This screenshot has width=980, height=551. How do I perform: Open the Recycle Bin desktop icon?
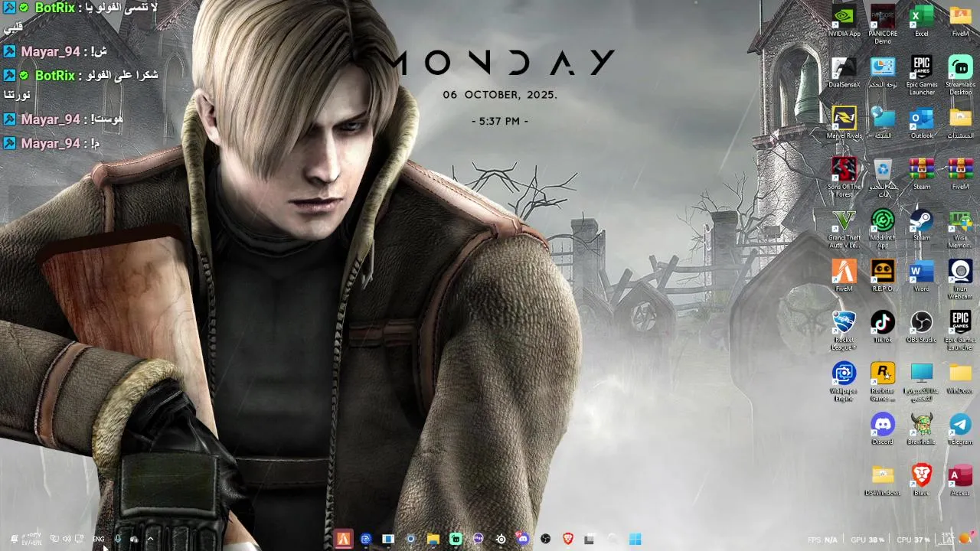(883, 178)
